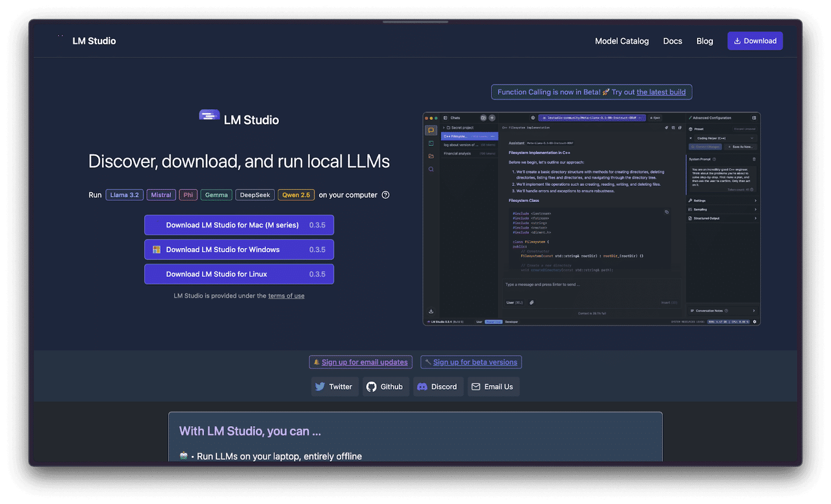Click the Commit Changes button
Image resolution: width=831 pixels, height=504 pixels.
pos(705,147)
